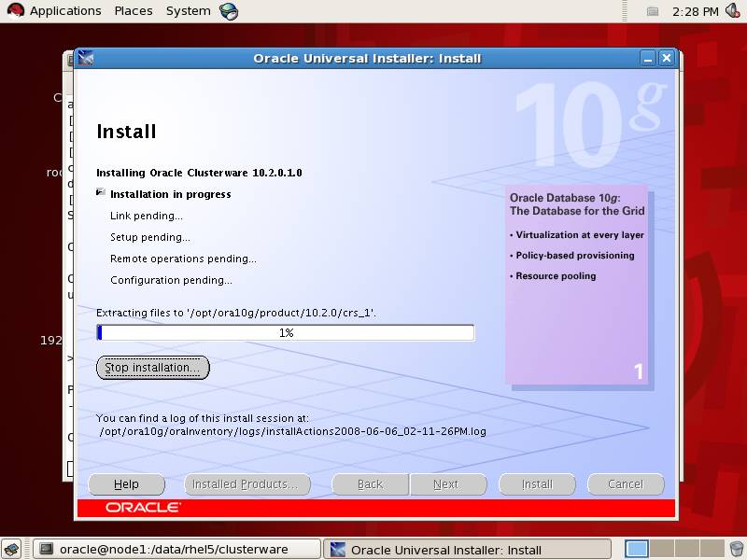Close the Oracle Universal Installer window

click(x=667, y=59)
